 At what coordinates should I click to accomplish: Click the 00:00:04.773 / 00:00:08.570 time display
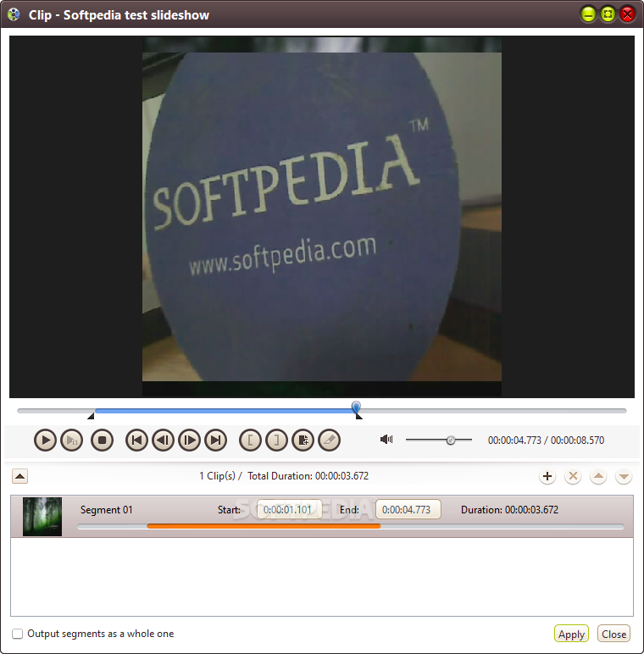point(546,440)
